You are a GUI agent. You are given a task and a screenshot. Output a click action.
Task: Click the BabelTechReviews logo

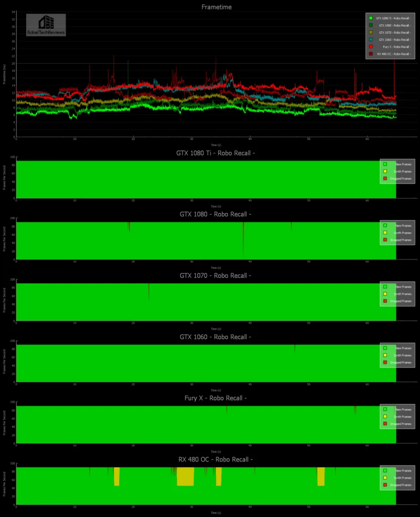46,25
